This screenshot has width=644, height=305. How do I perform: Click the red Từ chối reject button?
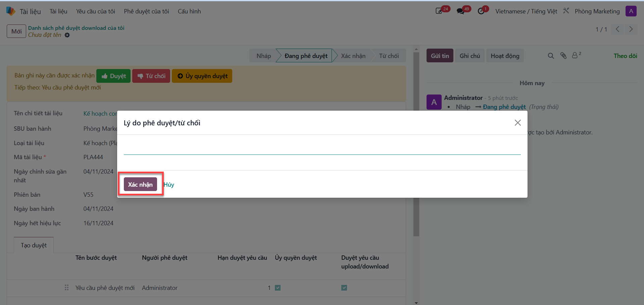pos(151,76)
